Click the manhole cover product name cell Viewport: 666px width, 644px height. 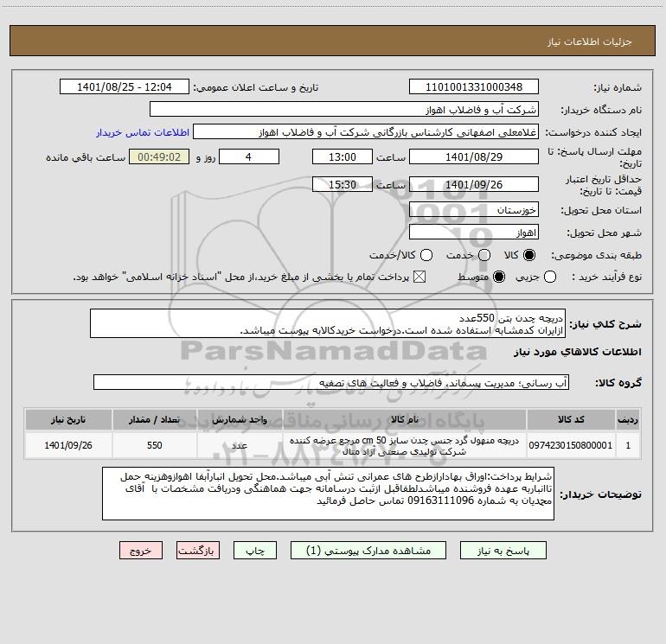tap(405, 445)
